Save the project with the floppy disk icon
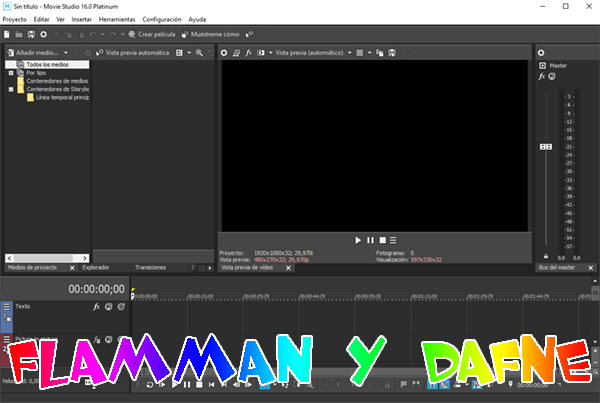The height and width of the screenshot is (403, 600). [x=31, y=34]
